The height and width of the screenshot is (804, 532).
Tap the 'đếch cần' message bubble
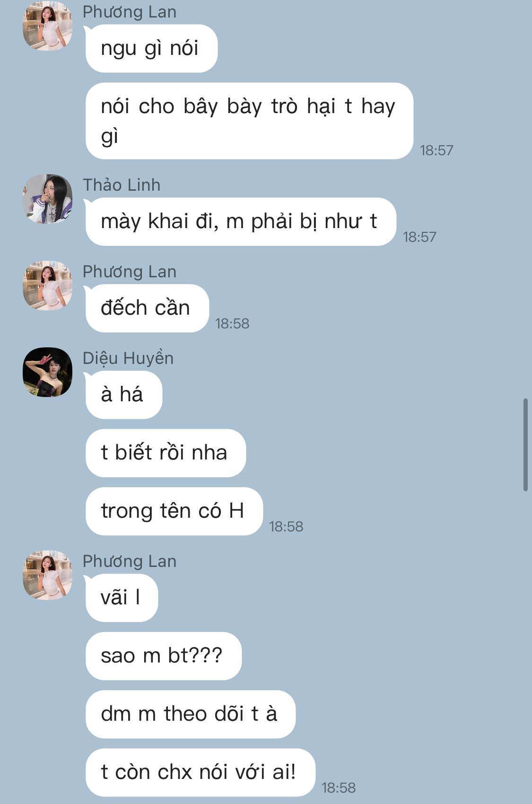pos(147,308)
